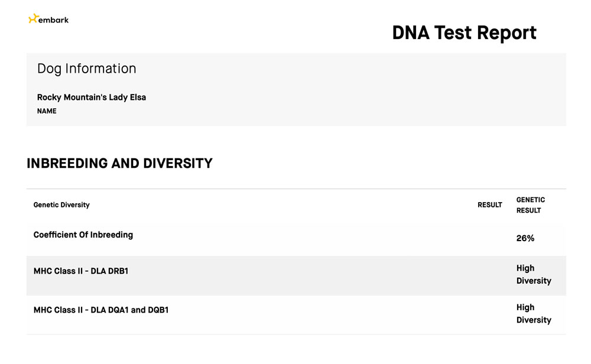
Task: Select MHC Class II - DLA DQA1 and DQB1 label
Action: (101, 310)
